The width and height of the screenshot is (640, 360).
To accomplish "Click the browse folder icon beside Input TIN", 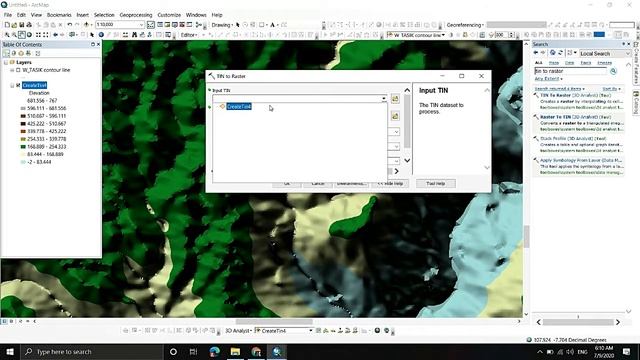I will [x=395, y=99].
